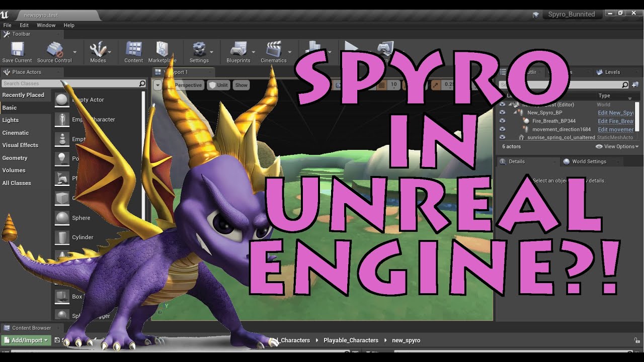Click the add folder icon in outliner
Screen dimensions: 644x362
click(635, 85)
